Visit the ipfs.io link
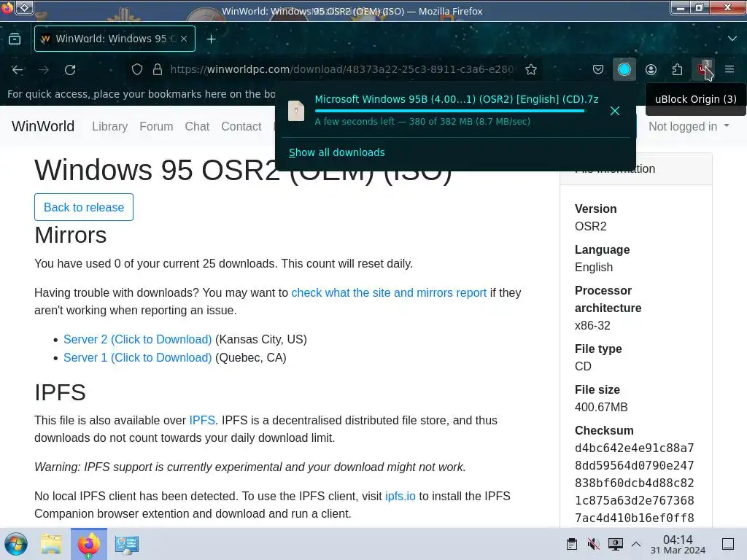 400,496
